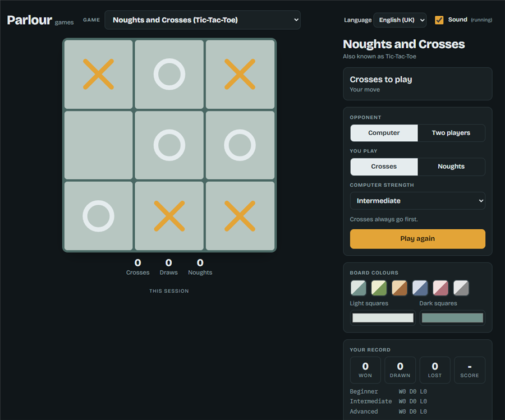This screenshot has width=505, height=420.
Task: Select the teal board colour preset
Action: coord(359,288)
